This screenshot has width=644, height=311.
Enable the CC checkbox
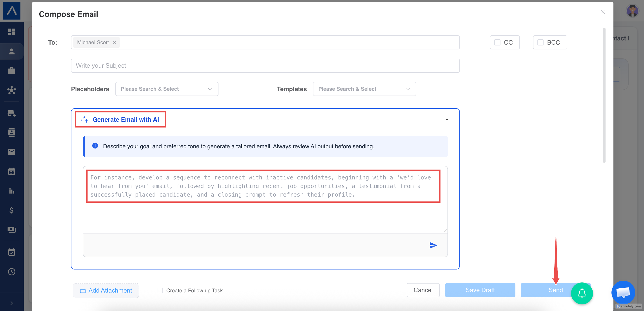click(497, 42)
